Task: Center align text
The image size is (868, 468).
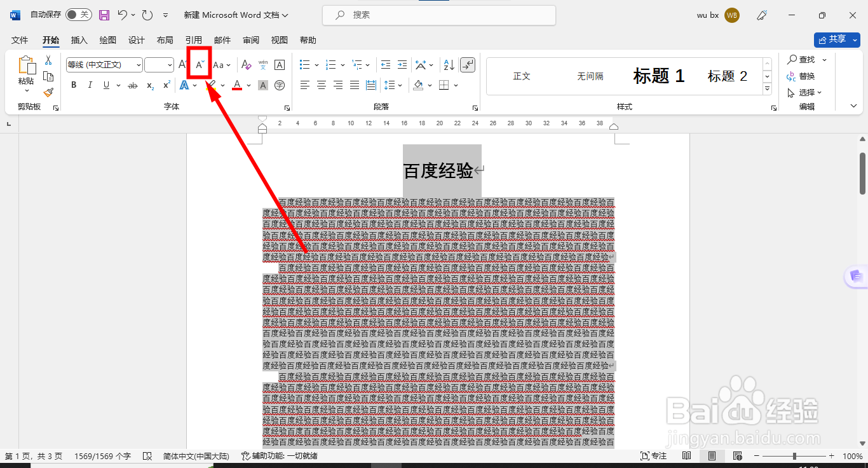Action: [322, 85]
